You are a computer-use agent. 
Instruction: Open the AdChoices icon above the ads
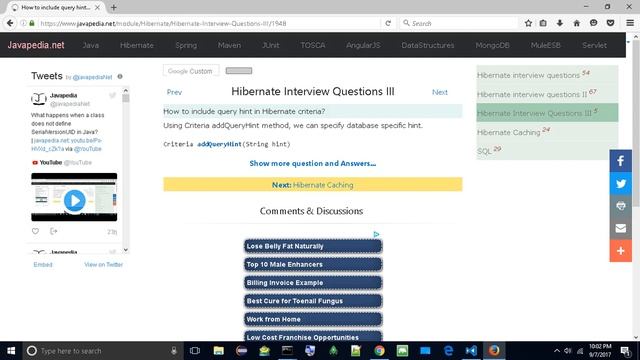(376, 234)
